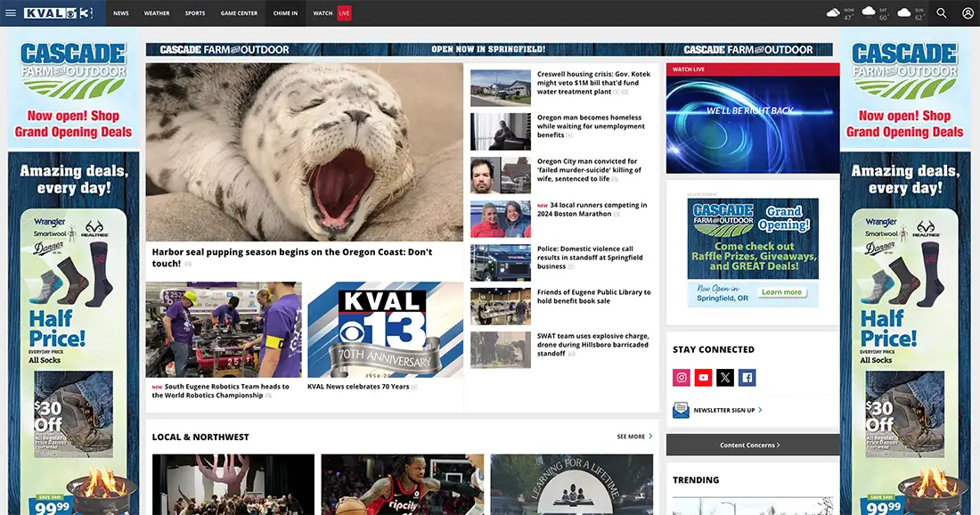Click the Saturday forecast cloud icon
Screen dimensions: 980x515
[869, 12]
